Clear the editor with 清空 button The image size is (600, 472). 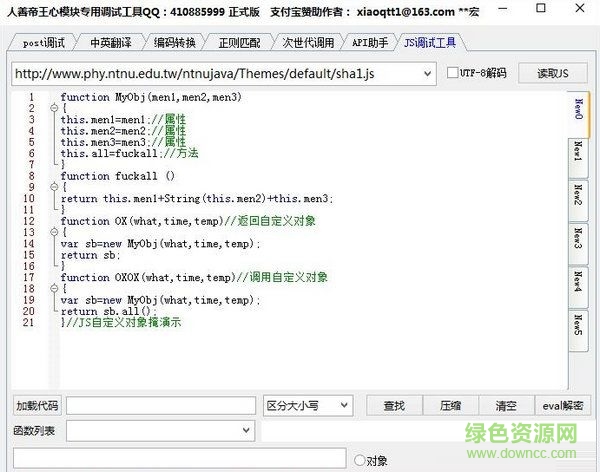(x=505, y=405)
